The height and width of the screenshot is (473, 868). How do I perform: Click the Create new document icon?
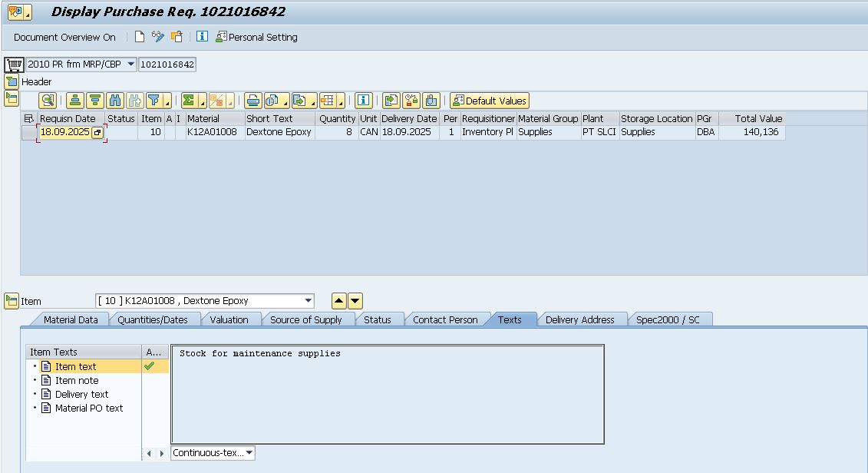coord(140,37)
